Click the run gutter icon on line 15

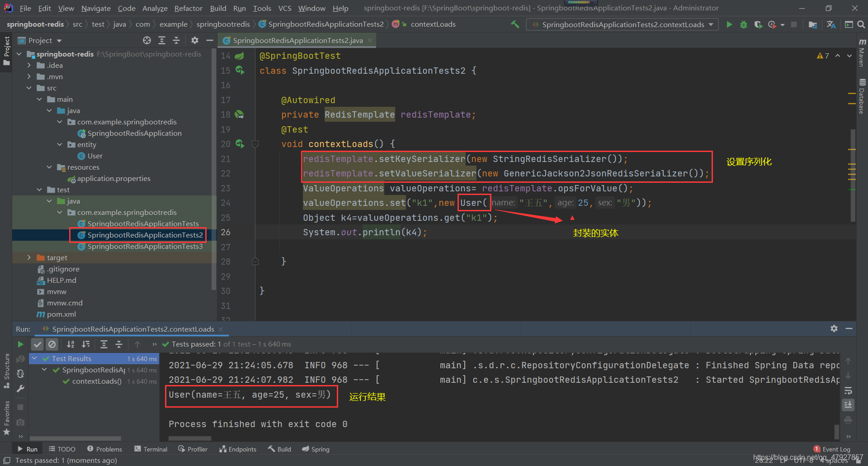point(240,70)
